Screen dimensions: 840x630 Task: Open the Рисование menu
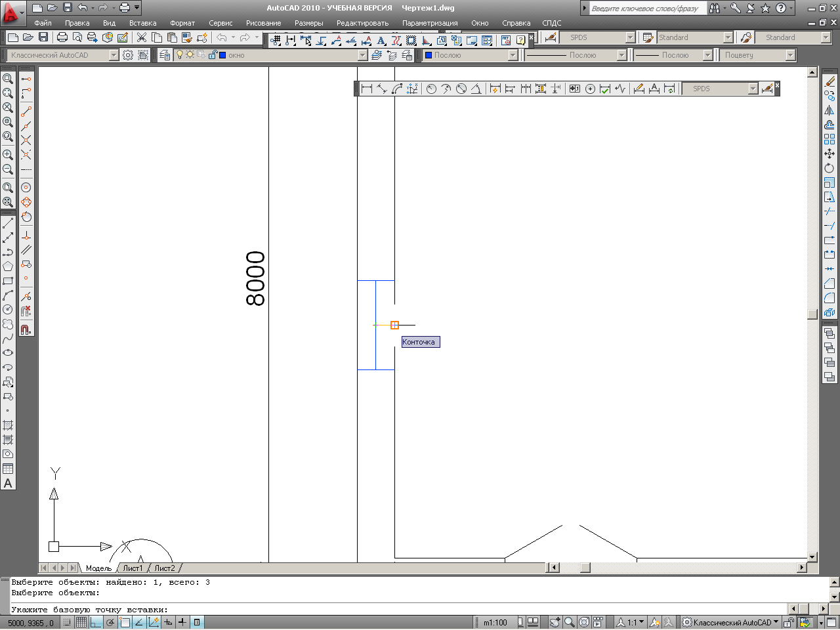[x=263, y=23]
